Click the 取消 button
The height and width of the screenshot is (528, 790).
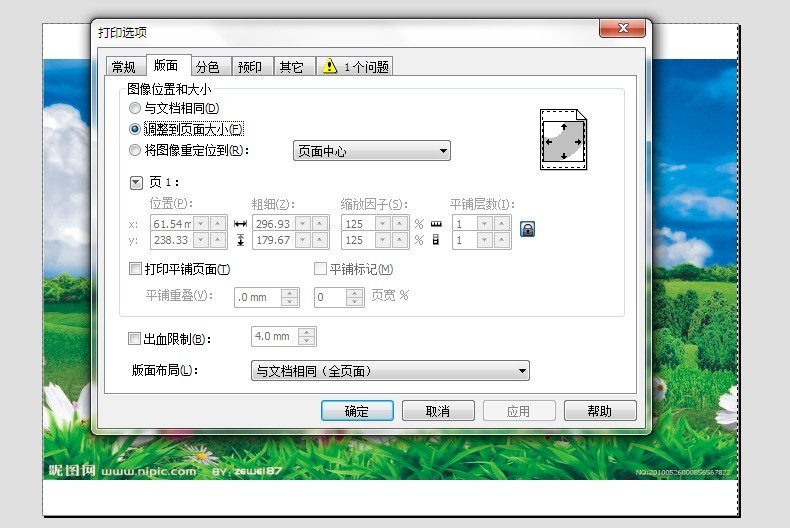click(x=438, y=411)
